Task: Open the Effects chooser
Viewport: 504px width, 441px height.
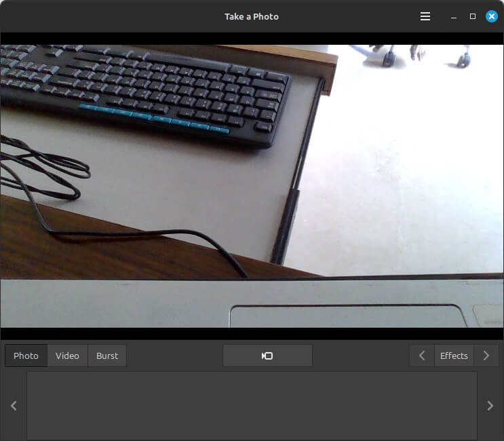Action: point(454,356)
